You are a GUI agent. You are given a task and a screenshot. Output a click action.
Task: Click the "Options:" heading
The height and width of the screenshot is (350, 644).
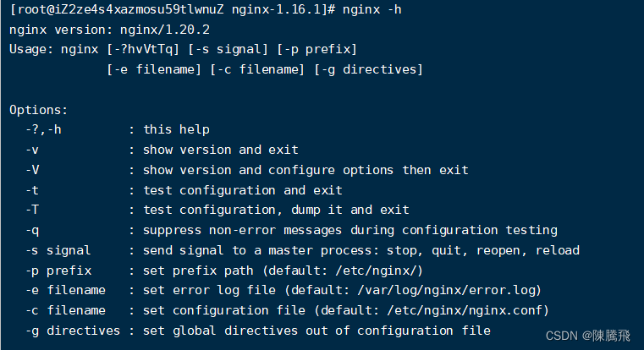[x=38, y=110]
